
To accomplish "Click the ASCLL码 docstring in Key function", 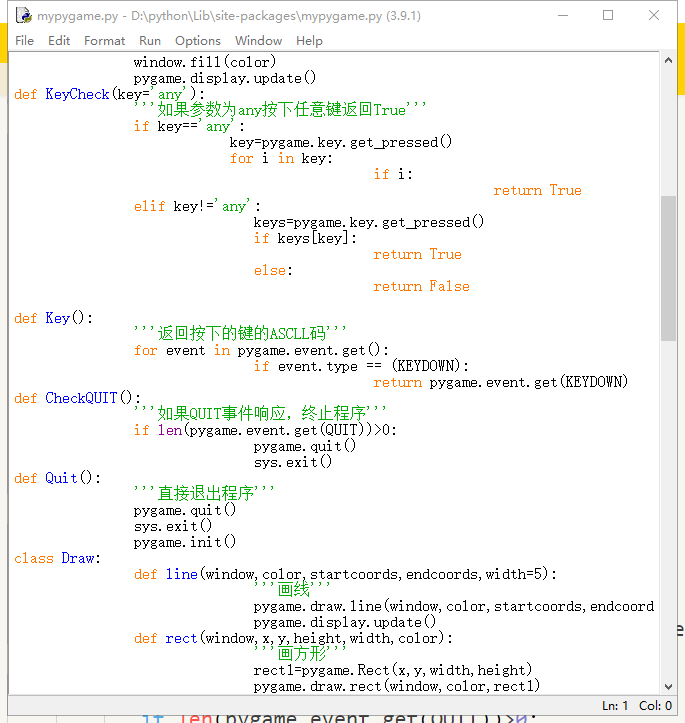I will (240, 333).
